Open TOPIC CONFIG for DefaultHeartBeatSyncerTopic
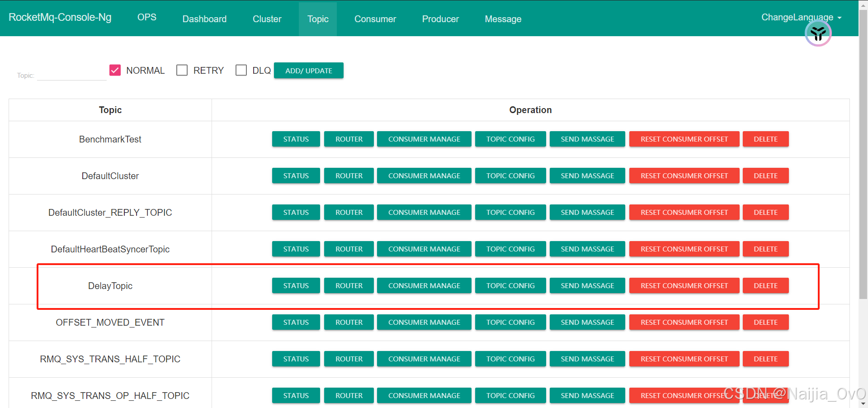 510,249
